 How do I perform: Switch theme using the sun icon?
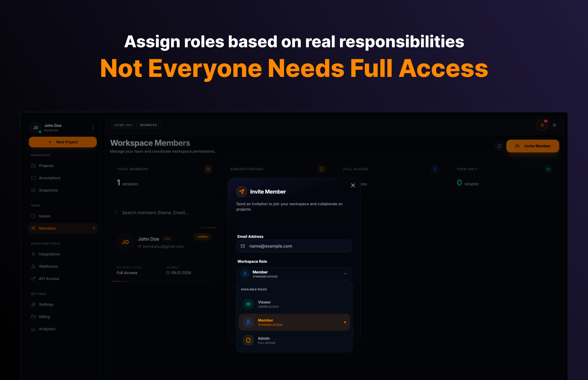point(555,125)
